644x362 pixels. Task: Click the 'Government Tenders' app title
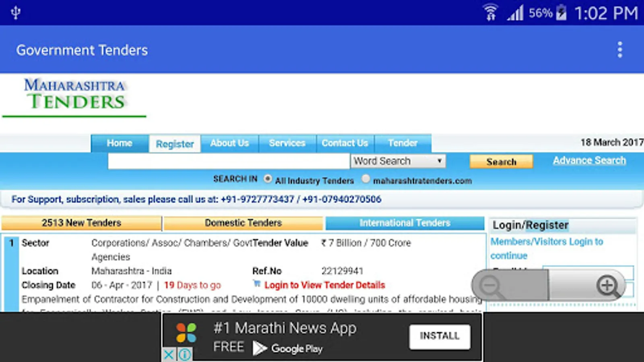[x=82, y=50]
